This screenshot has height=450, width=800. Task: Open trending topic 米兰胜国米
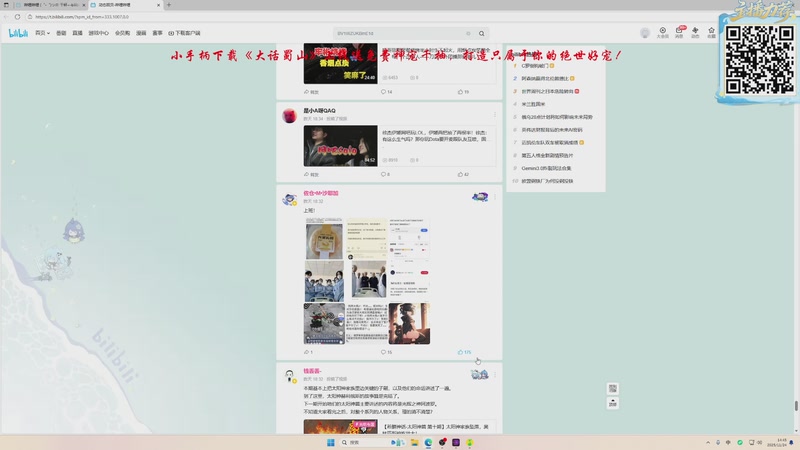[x=533, y=104]
